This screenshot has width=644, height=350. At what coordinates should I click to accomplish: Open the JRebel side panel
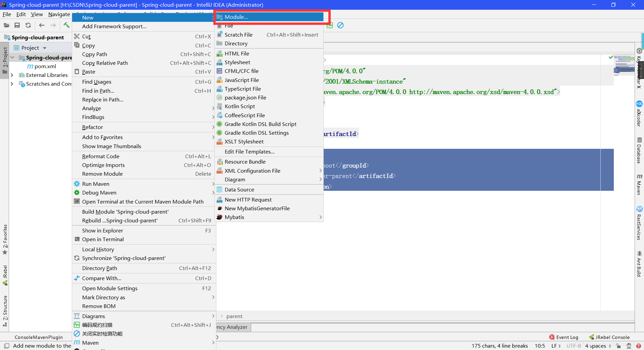click(x=5, y=275)
